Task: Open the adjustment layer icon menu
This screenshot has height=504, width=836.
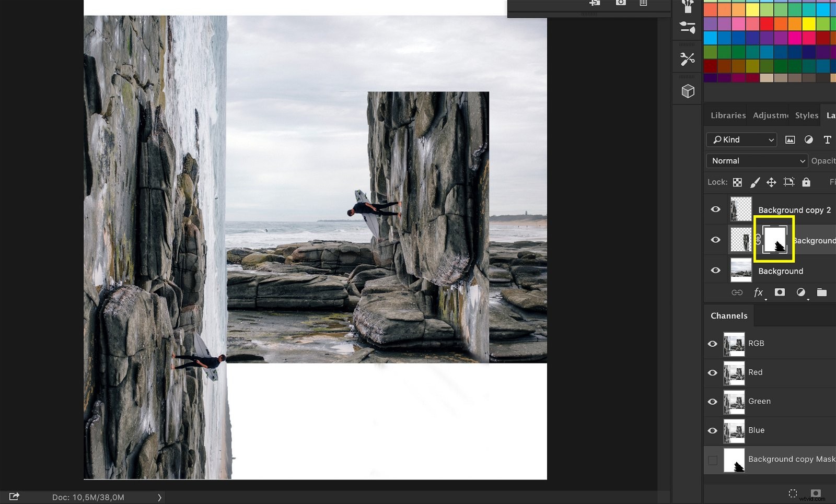Action: [800, 292]
